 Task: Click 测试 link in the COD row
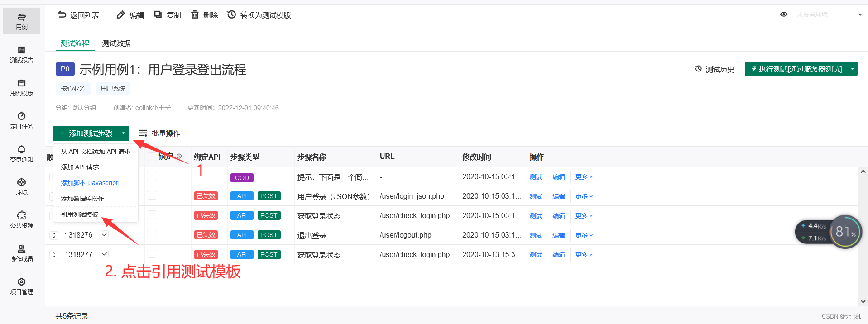coord(536,177)
